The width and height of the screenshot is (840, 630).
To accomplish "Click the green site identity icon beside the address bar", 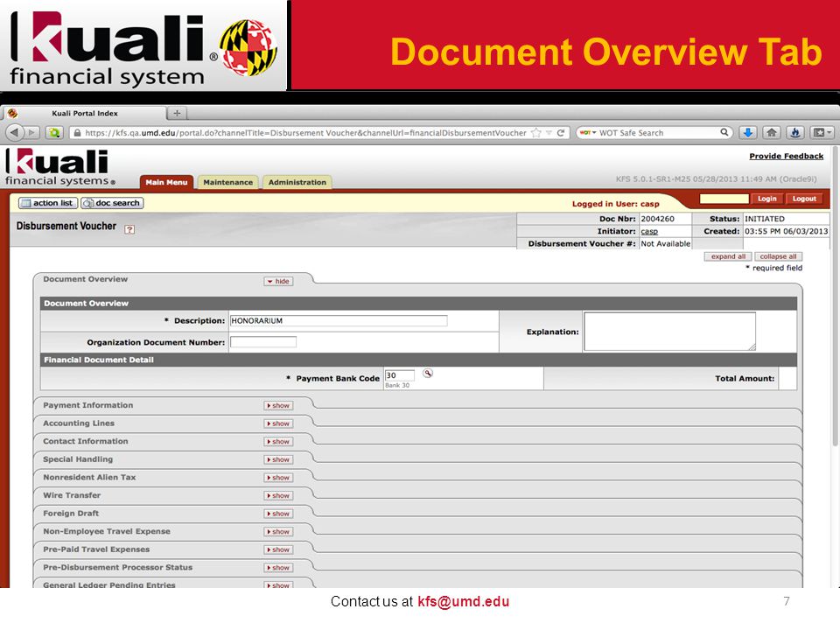I will click(54, 132).
